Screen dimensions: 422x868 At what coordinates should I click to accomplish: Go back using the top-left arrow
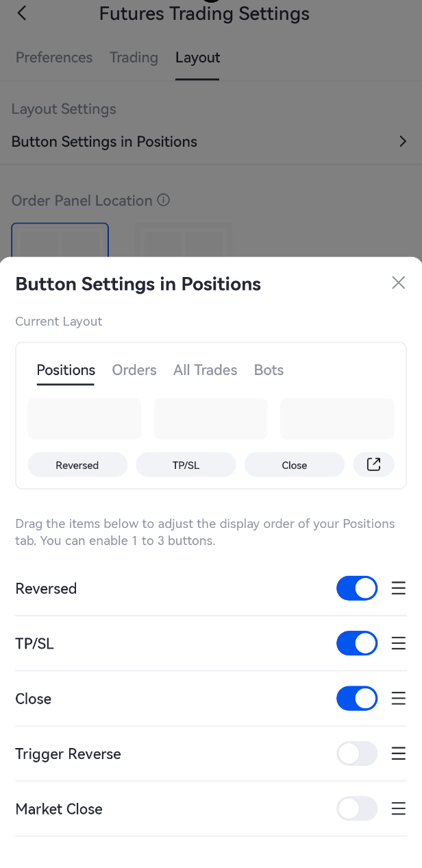(x=22, y=13)
